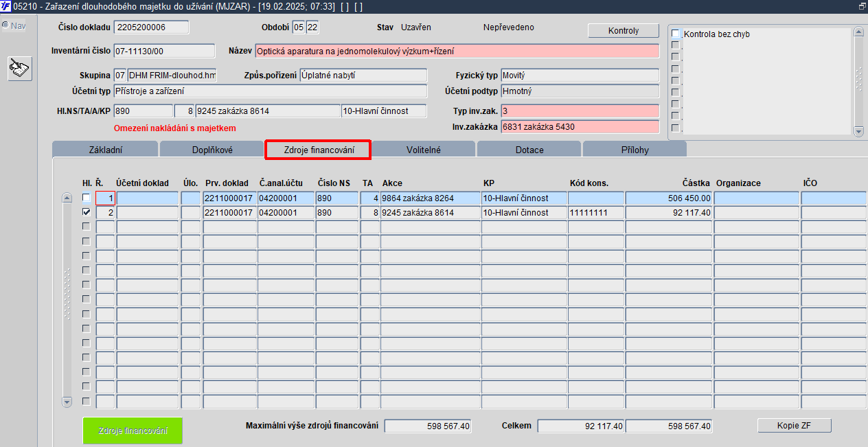This screenshot has width=868, height=447.
Task: Click the up arrow of Kontroly list scrollbar
Action: pyautogui.click(x=858, y=32)
